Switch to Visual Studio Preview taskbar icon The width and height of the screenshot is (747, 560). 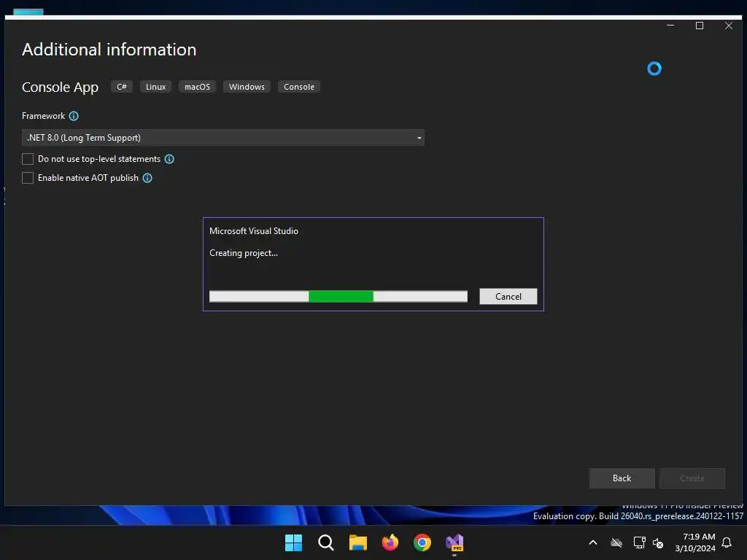(454, 542)
